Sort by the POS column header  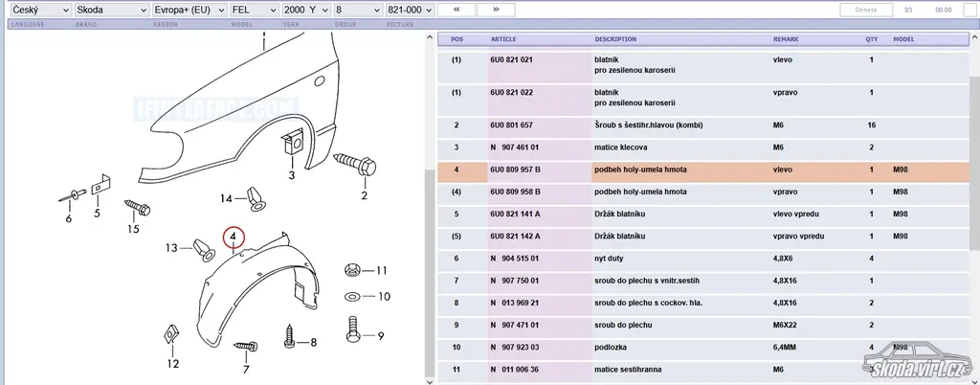pyautogui.click(x=457, y=39)
